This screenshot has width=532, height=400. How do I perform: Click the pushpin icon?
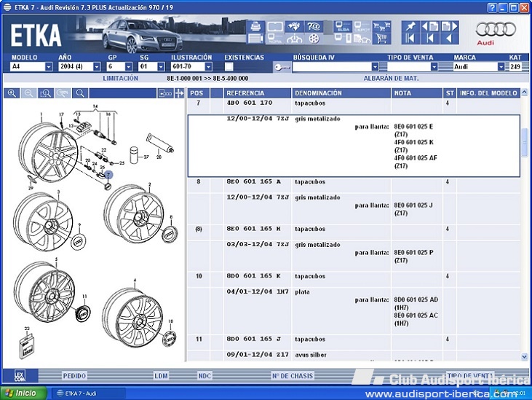tap(410, 26)
